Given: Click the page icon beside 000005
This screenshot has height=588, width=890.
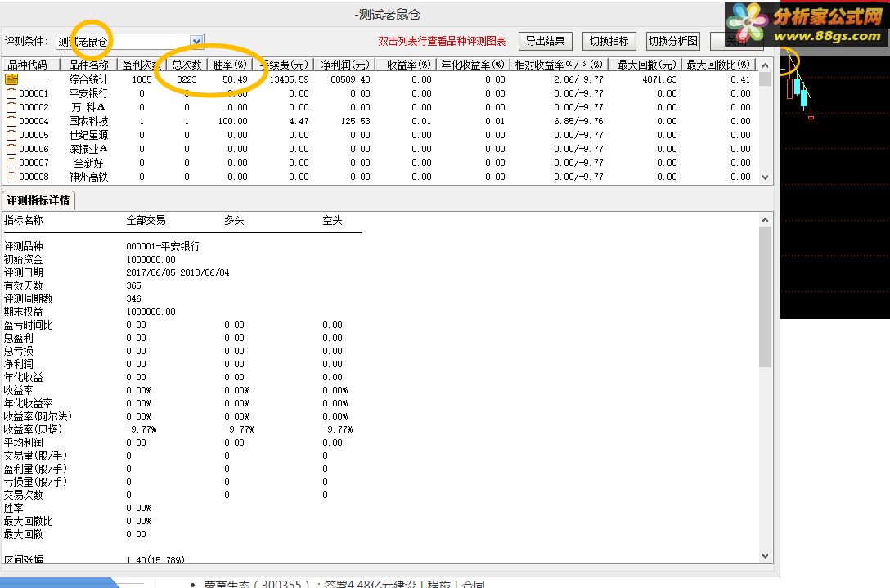Looking at the screenshot, I should [11, 135].
